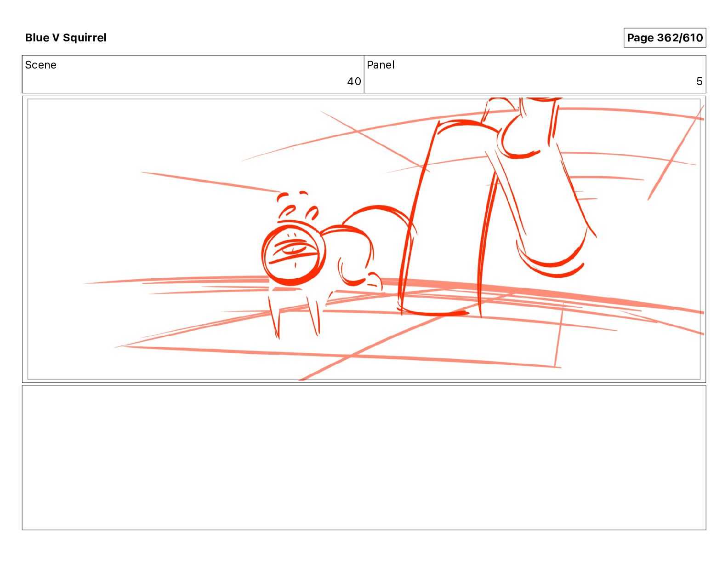Click the 'Scene' label
Viewport: 728px width, 563px height.
(40, 65)
